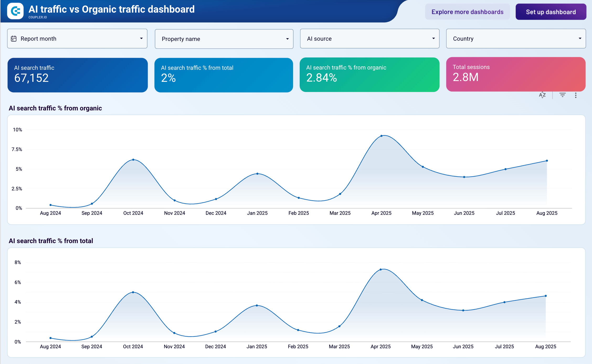592x364 pixels.
Task: Click Apr 2025 peak point in organic chart
Action: [x=381, y=136]
